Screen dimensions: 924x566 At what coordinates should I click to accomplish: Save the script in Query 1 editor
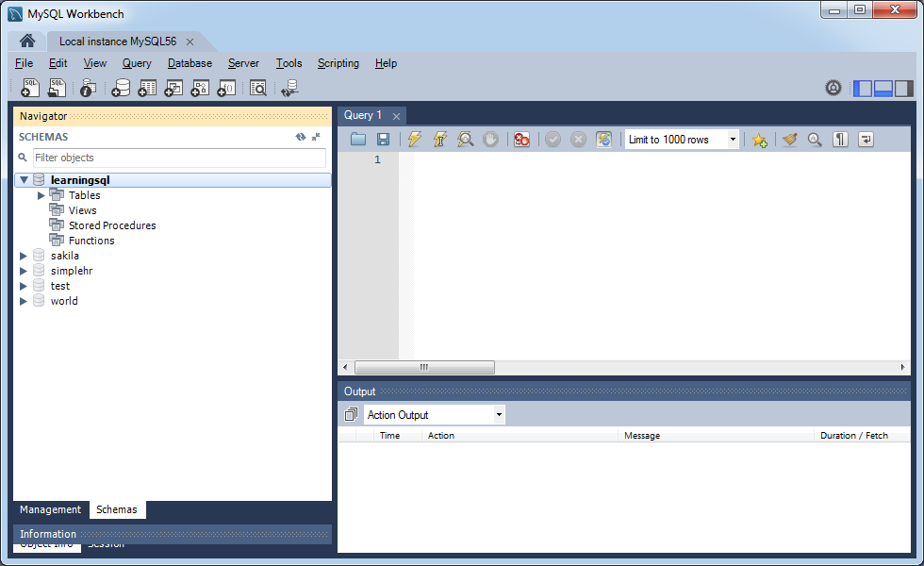point(383,140)
